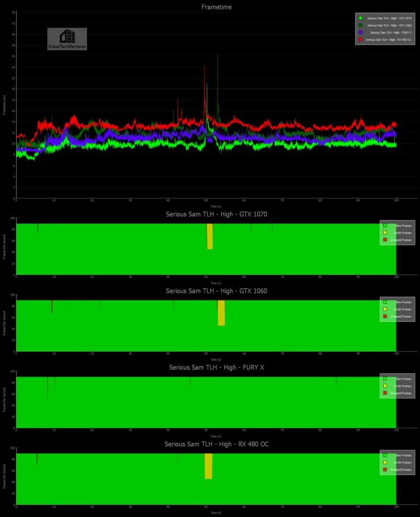Click the Synth Frames swatch in GTX 1060 legend

[385, 309]
